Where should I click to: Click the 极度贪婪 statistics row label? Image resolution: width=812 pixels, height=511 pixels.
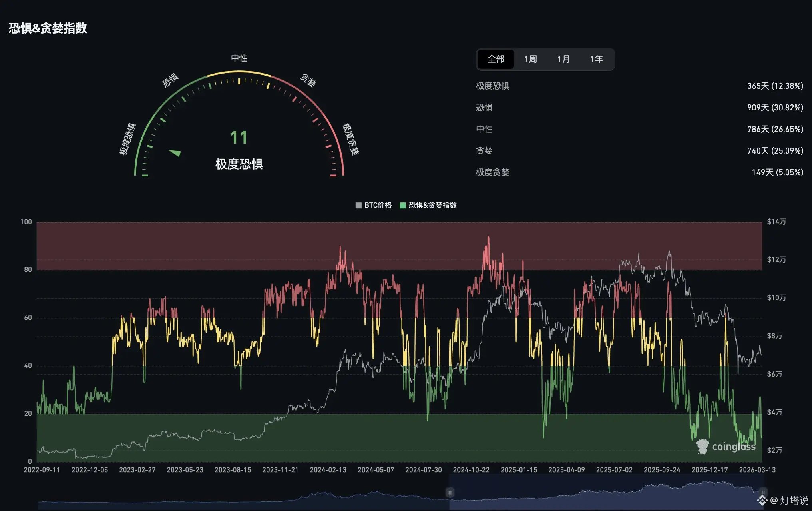pyautogui.click(x=492, y=172)
